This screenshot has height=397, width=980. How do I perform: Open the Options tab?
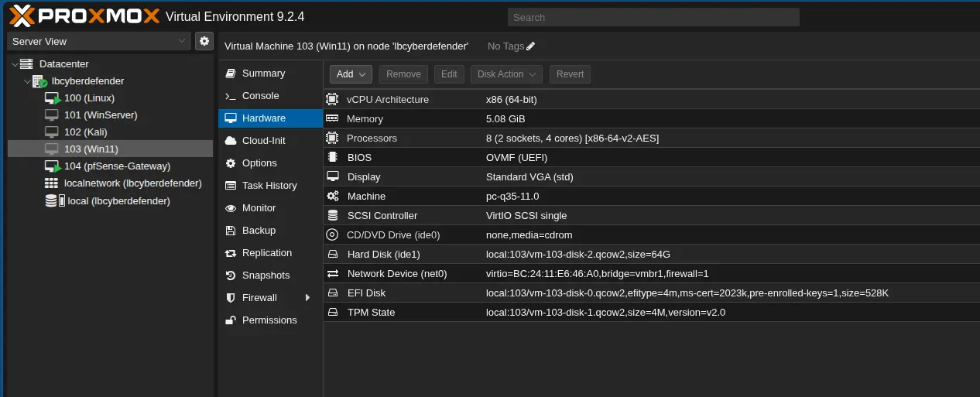270,163
